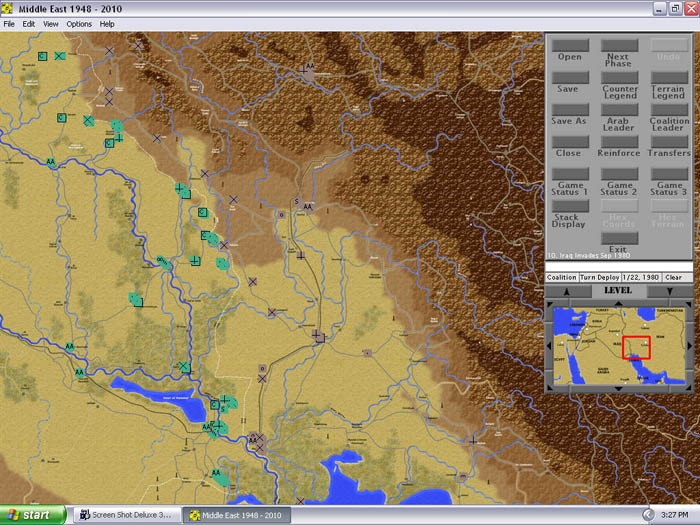Click the minimap top-left diagonal arrow
Viewport: 700px width, 525px height.
point(550,304)
